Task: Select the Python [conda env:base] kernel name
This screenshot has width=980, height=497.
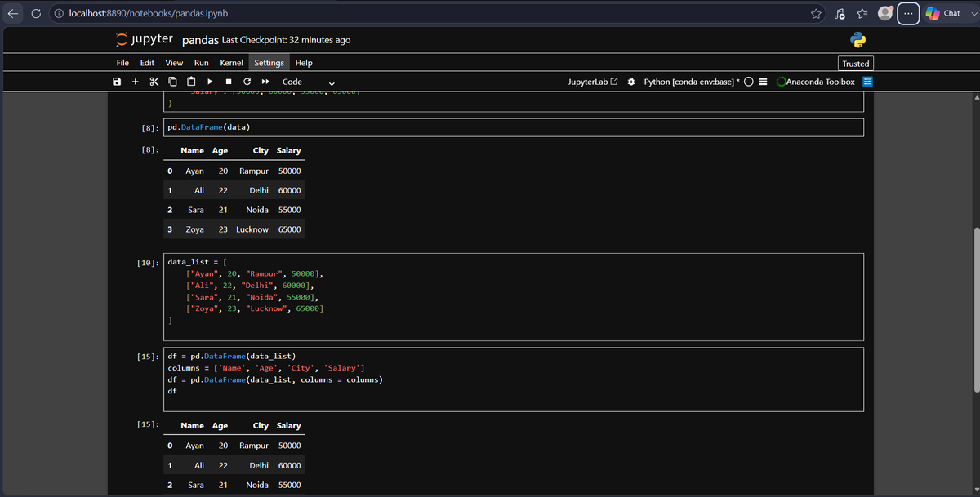Action: (691, 82)
